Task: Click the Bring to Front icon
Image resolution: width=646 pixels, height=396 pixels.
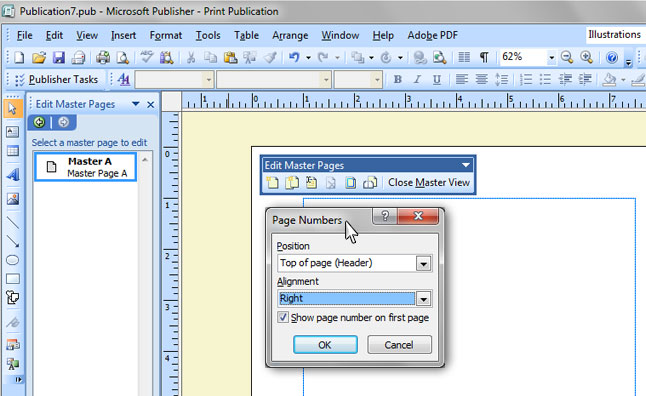Action: 357,57
